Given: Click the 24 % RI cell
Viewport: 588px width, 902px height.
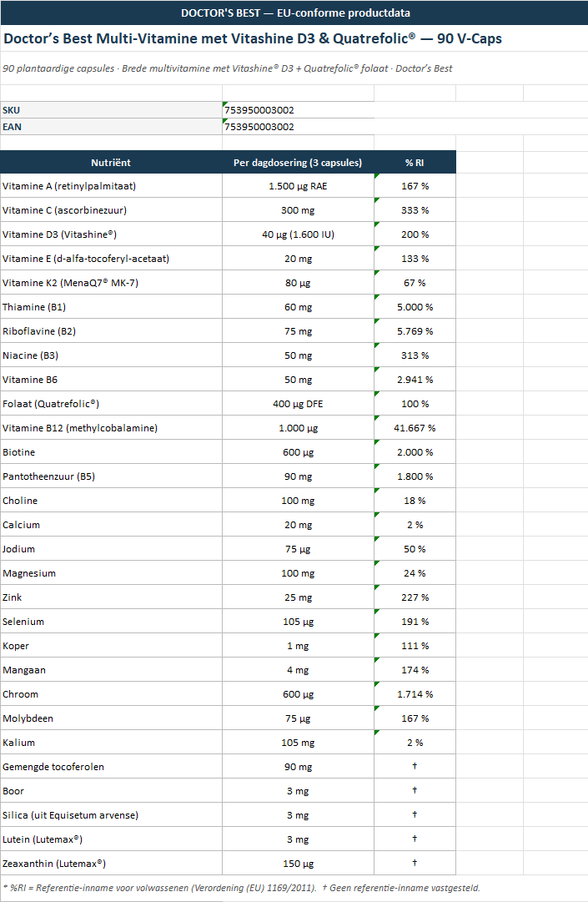Looking at the screenshot, I should coord(415,572).
